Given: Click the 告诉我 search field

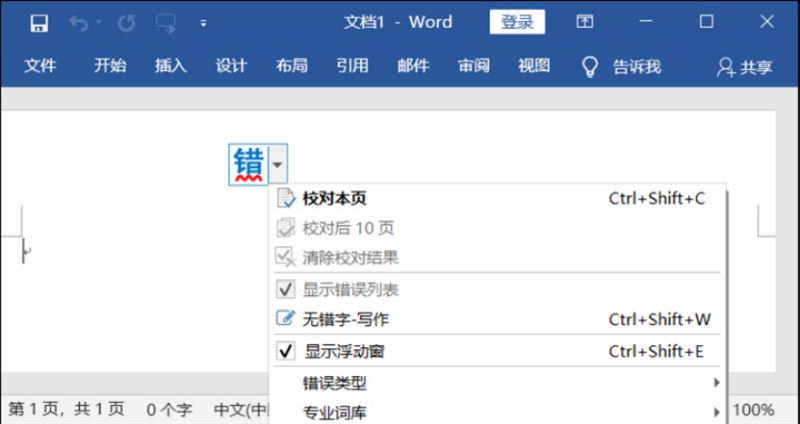Looking at the screenshot, I should [636, 67].
